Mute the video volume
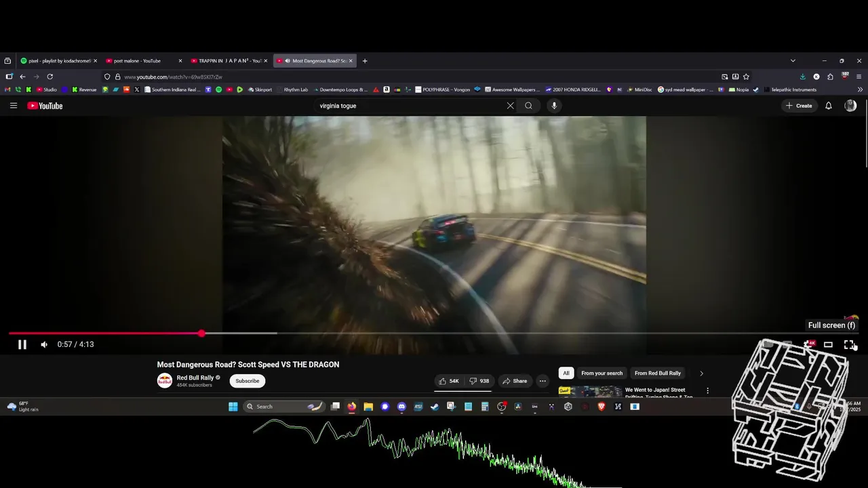868x488 pixels. click(44, 344)
